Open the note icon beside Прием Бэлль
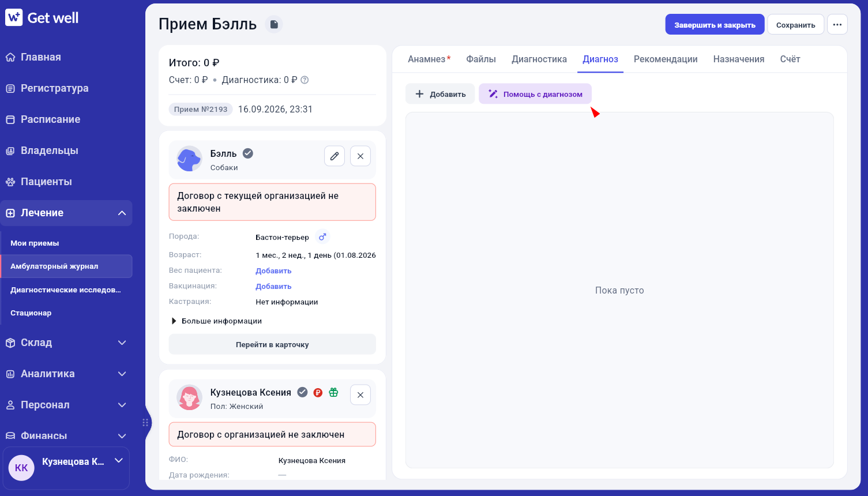 [274, 24]
